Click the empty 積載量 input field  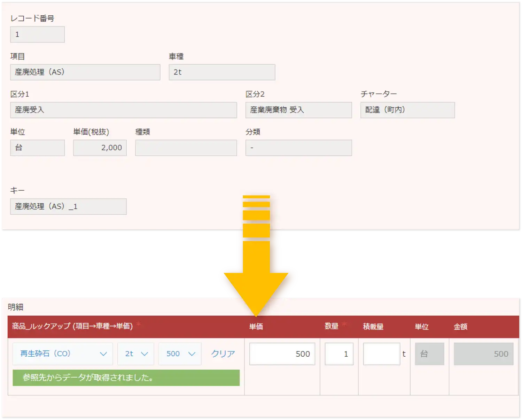(381, 354)
